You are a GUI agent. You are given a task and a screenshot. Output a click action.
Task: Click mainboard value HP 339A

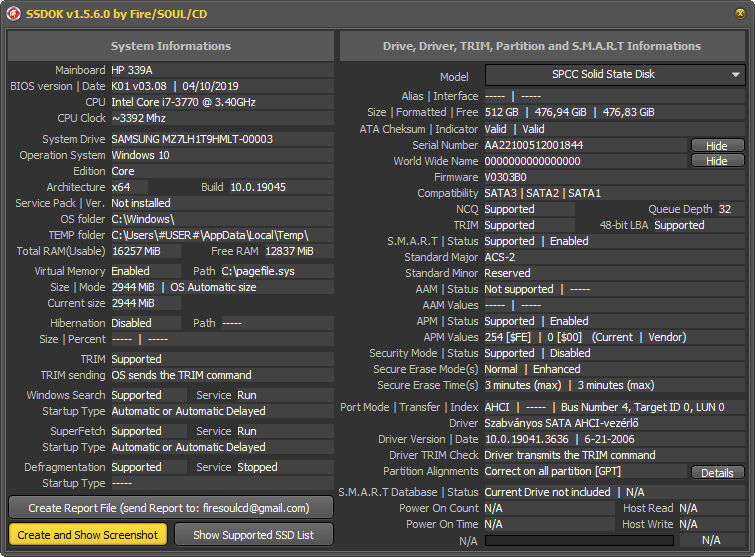(x=132, y=70)
